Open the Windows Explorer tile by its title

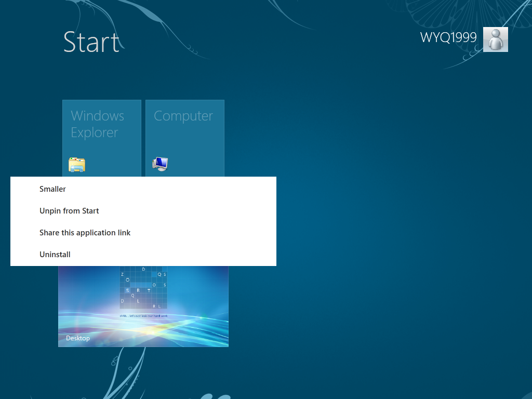click(97, 124)
